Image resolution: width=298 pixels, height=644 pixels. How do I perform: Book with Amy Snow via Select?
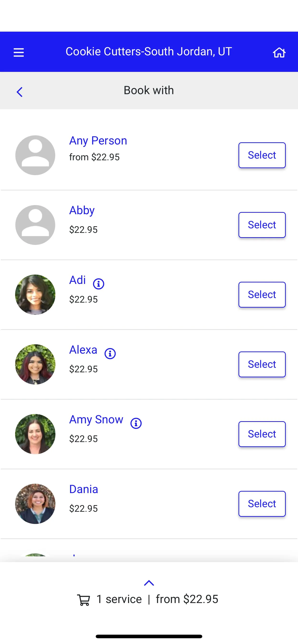pos(262,434)
